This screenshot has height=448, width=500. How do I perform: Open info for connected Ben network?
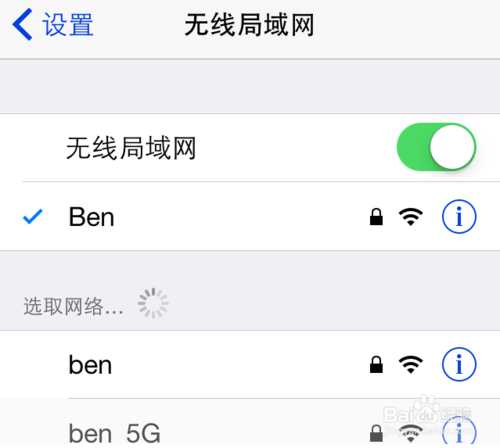click(x=459, y=217)
